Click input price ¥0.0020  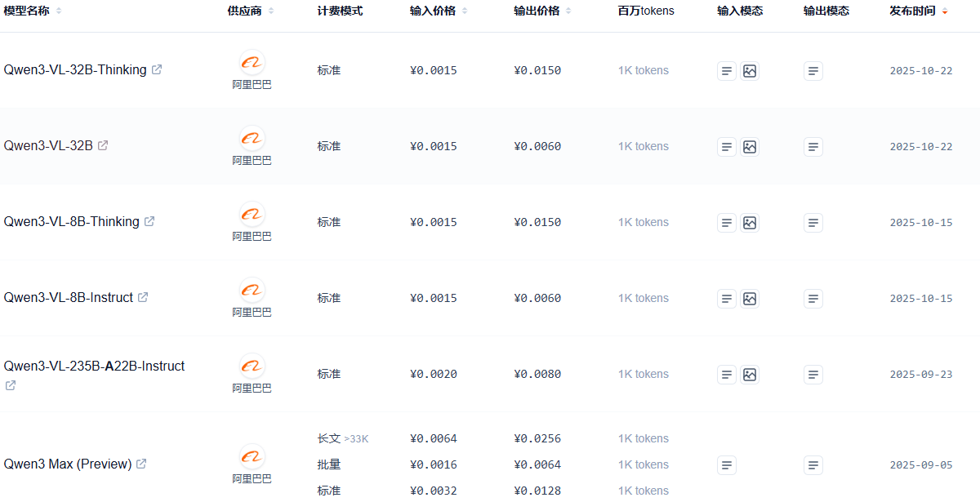coord(434,374)
